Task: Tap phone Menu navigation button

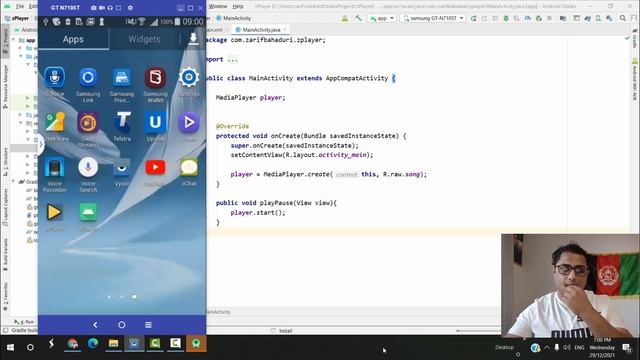Action: [x=148, y=325]
